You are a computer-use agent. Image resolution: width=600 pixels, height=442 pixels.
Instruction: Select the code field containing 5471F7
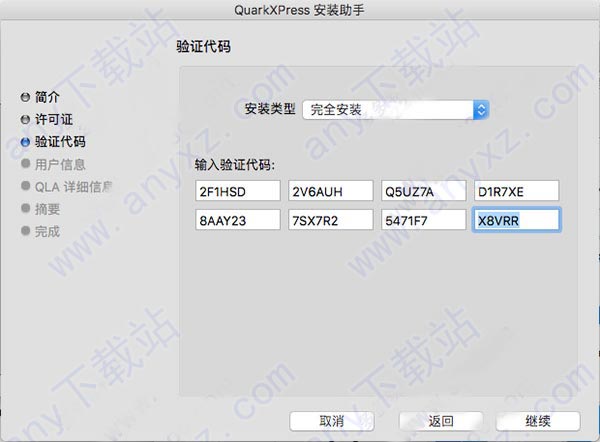pyautogui.click(x=424, y=220)
